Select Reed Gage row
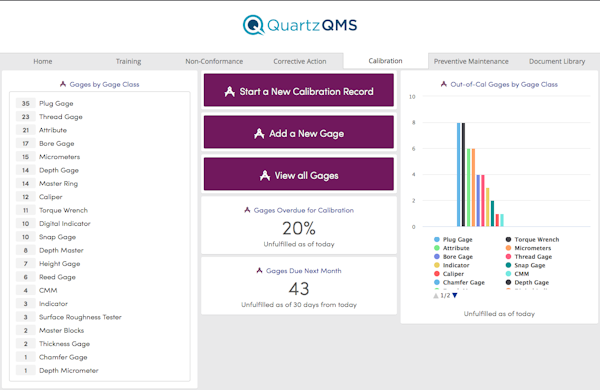Viewport: 600px width, 390px height. click(99, 277)
